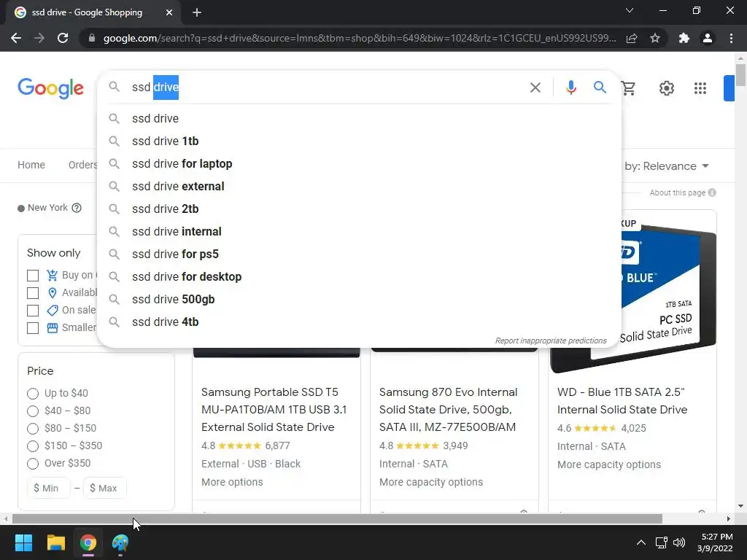Image resolution: width=747 pixels, height=560 pixels.
Task: Tick the On sale checkbox
Action: pyautogui.click(x=33, y=311)
